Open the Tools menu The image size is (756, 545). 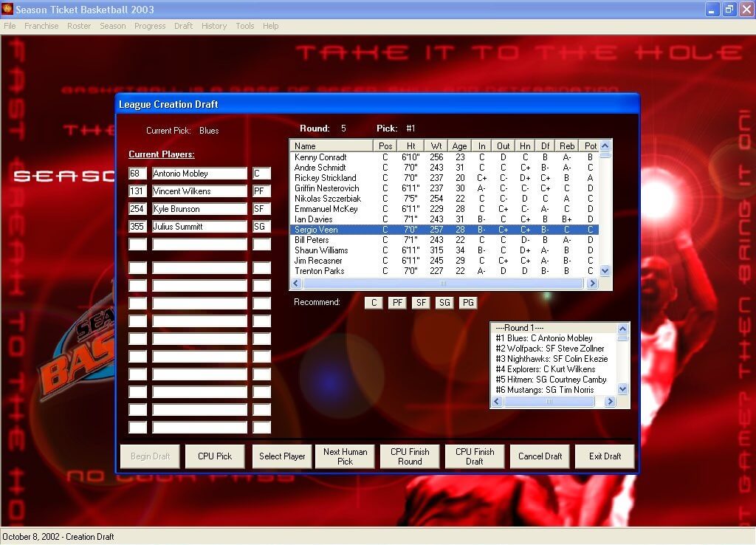(245, 26)
